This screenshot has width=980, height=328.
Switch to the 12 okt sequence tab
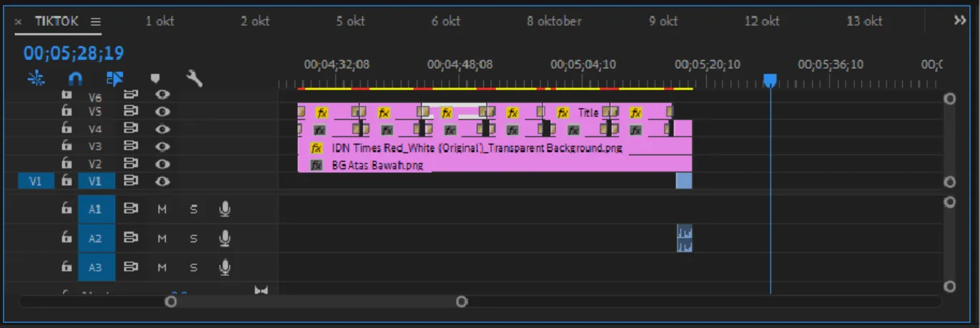(x=762, y=21)
